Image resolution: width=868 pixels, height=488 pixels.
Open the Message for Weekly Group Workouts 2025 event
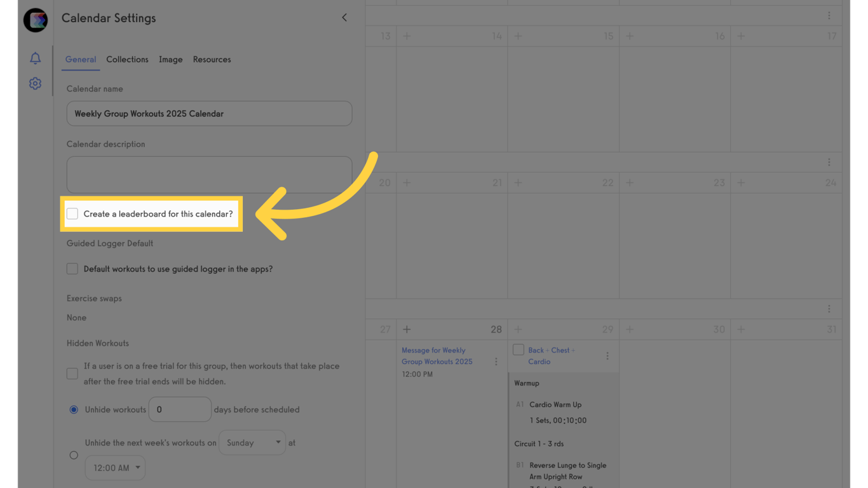(437, 356)
